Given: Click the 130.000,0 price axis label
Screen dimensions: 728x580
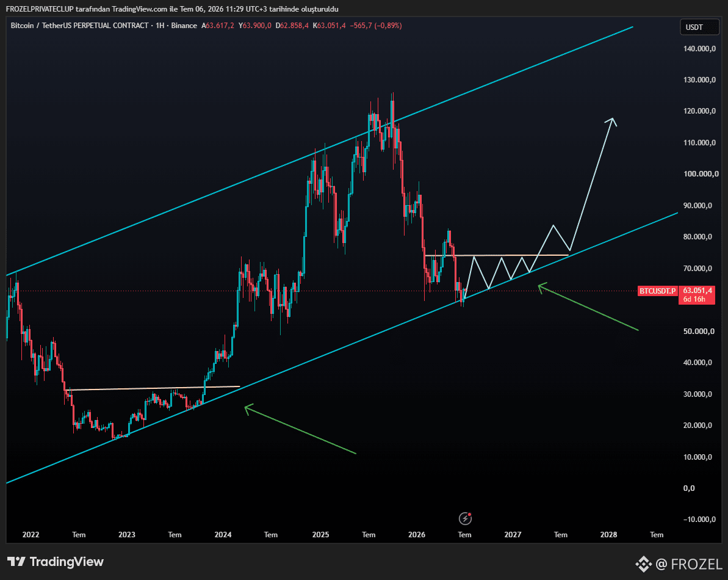Looking at the screenshot, I should point(700,80).
